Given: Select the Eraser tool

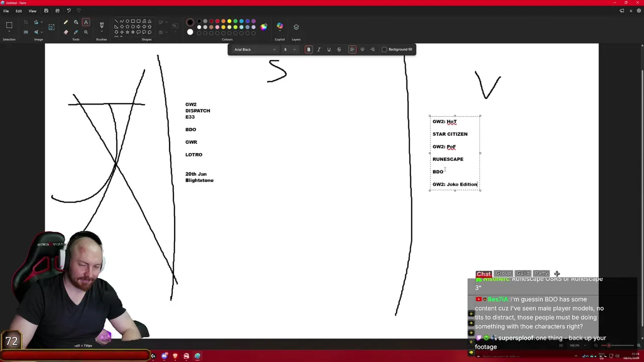Looking at the screenshot, I should coord(65,32).
